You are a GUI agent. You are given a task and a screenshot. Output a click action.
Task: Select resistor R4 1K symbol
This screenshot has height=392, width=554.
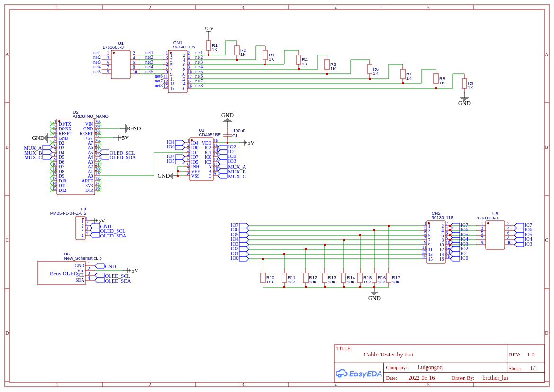pos(299,60)
